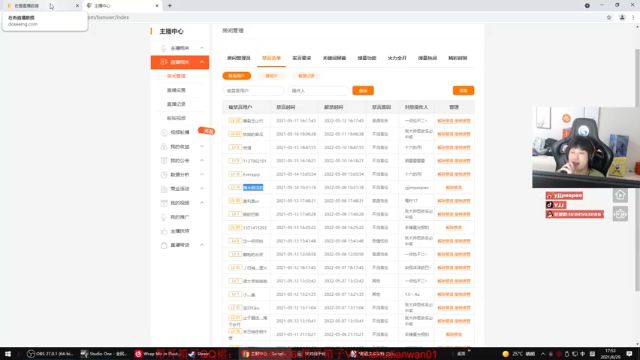Select the 解禁记录 pill filter
This screenshot has height=360, width=640.
307,76
